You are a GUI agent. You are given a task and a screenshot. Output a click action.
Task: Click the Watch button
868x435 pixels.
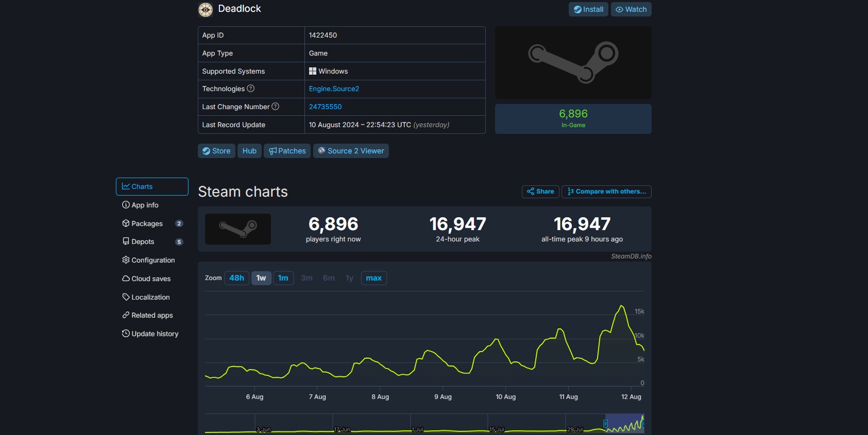coord(631,9)
